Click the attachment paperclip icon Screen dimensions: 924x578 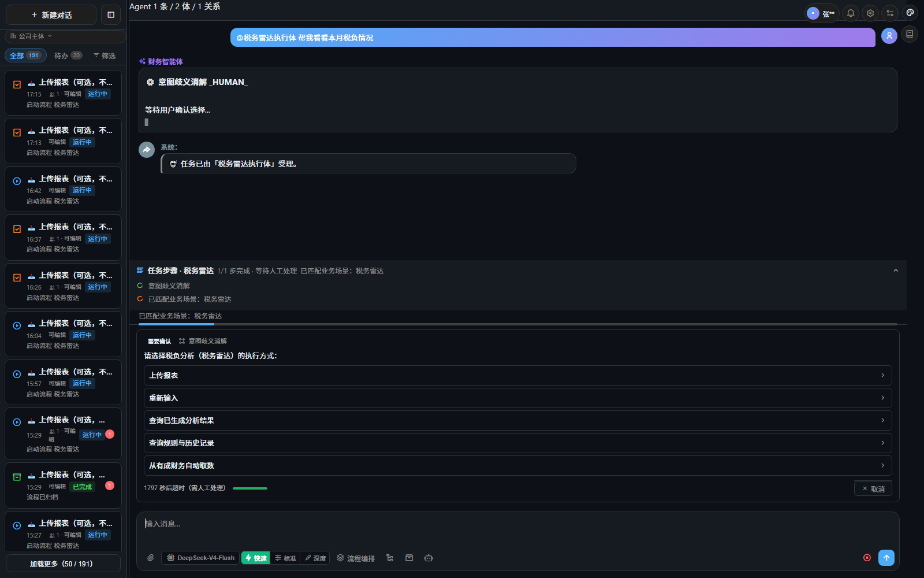(x=151, y=558)
